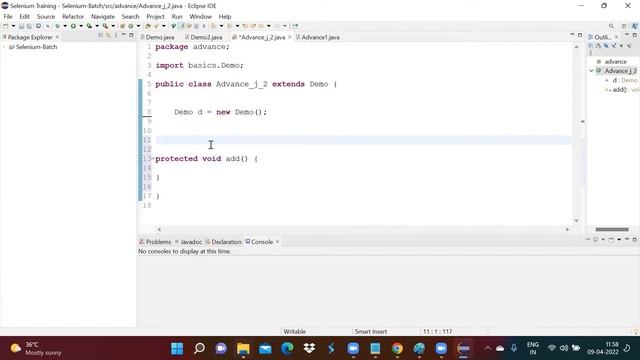Click the magnifier Quick Access search icon
The image size is (640, 360).
pos(611,26)
